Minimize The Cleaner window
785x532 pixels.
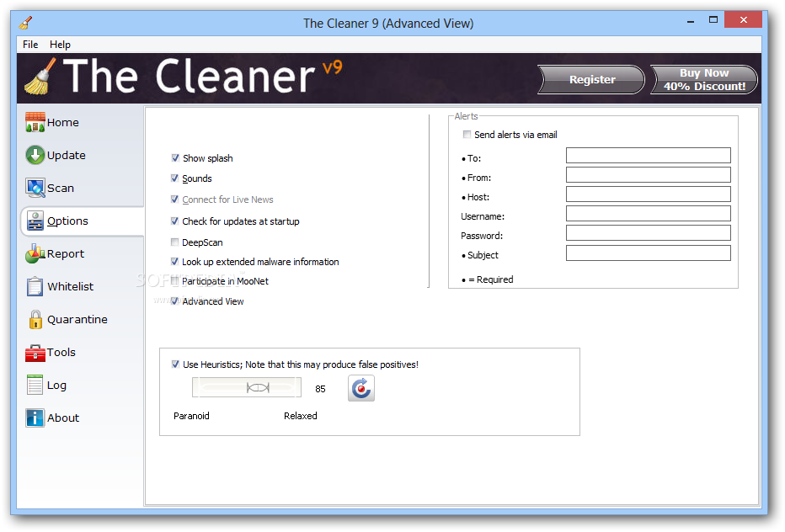point(691,21)
